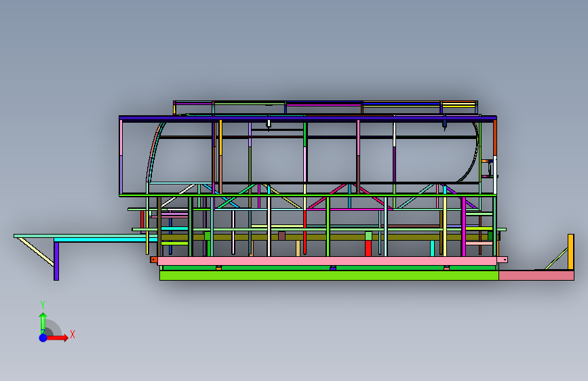
Task: Click the blue Z axis ball of the triad
Action: pos(43,338)
